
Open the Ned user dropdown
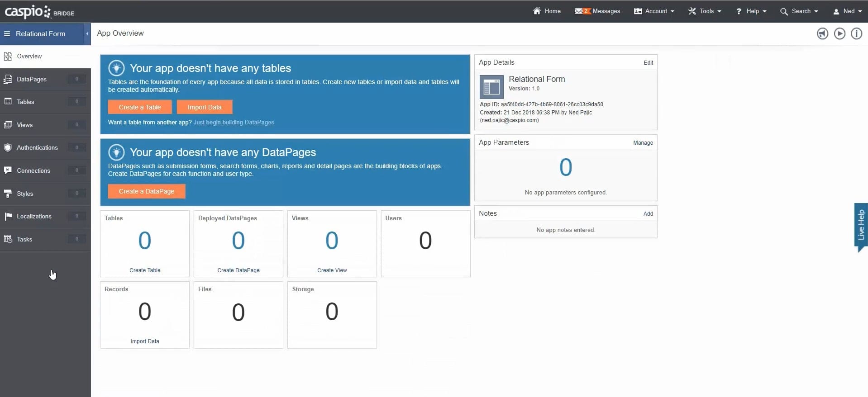[x=847, y=11]
